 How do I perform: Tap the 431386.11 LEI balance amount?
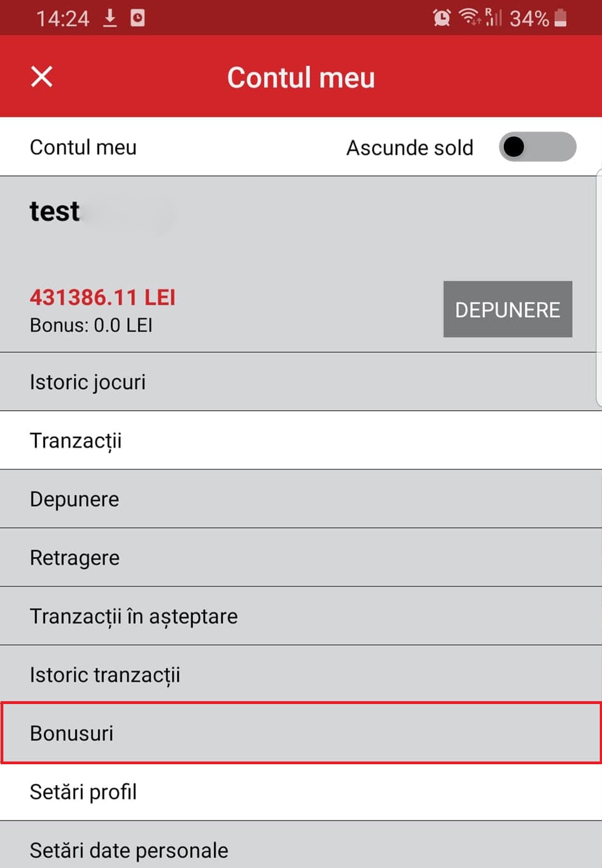[x=103, y=297]
